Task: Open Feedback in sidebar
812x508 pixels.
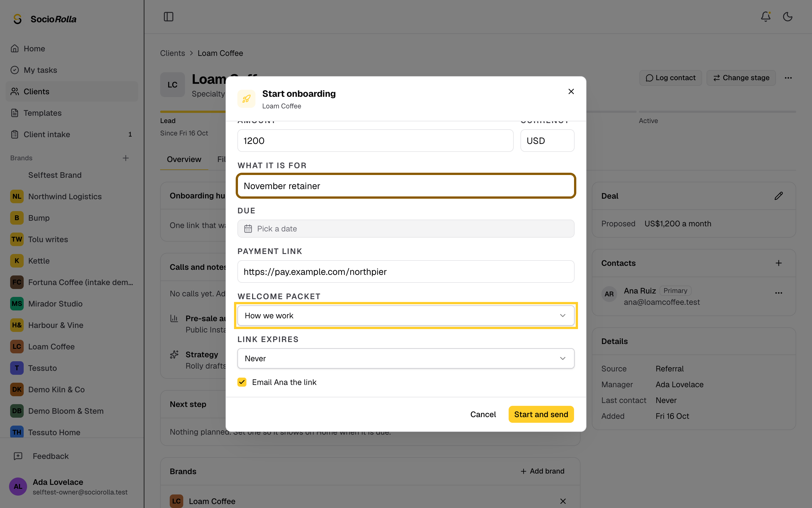Action: tap(50, 456)
